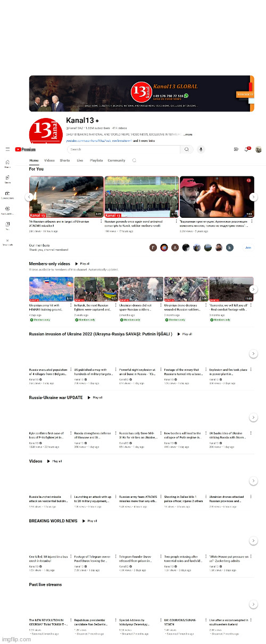Start voice search with microphone

click(201, 150)
